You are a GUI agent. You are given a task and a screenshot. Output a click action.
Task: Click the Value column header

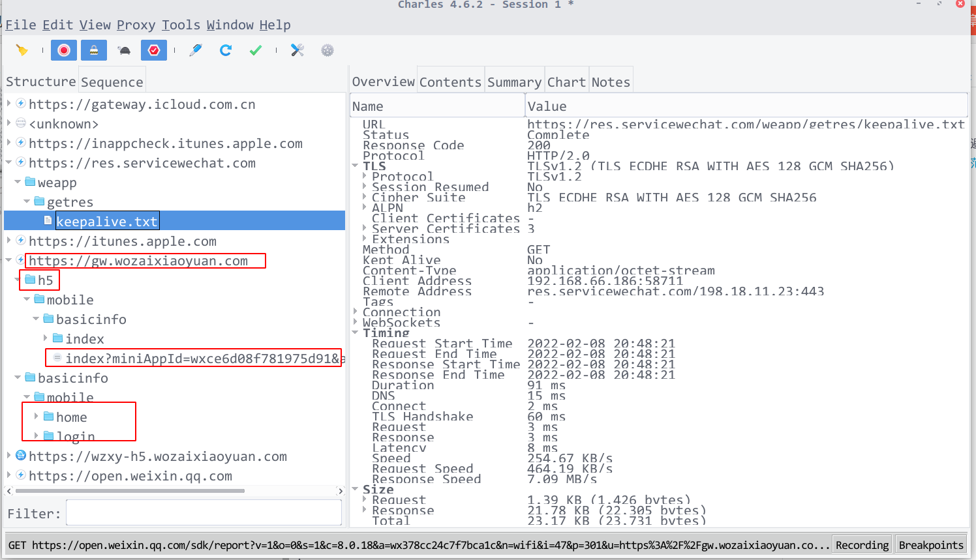[x=746, y=106]
